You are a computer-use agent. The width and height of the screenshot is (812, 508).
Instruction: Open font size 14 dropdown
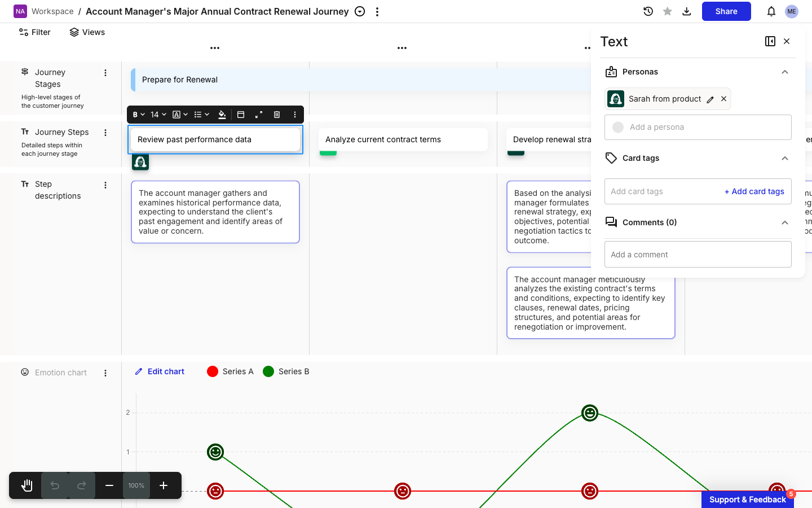coord(158,115)
